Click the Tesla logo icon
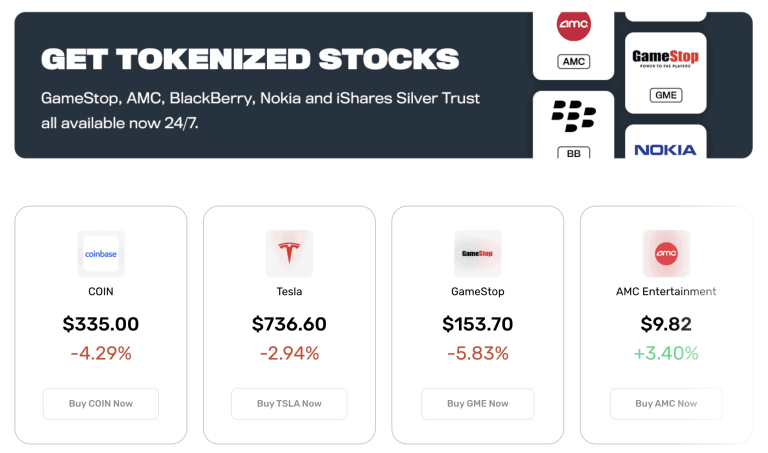 pos(289,254)
